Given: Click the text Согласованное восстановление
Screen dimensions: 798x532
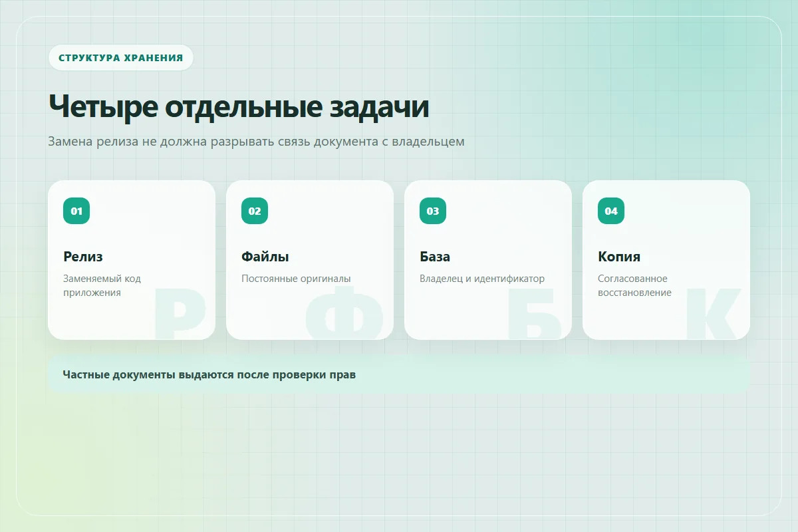Looking at the screenshot, I should click(634, 285).
